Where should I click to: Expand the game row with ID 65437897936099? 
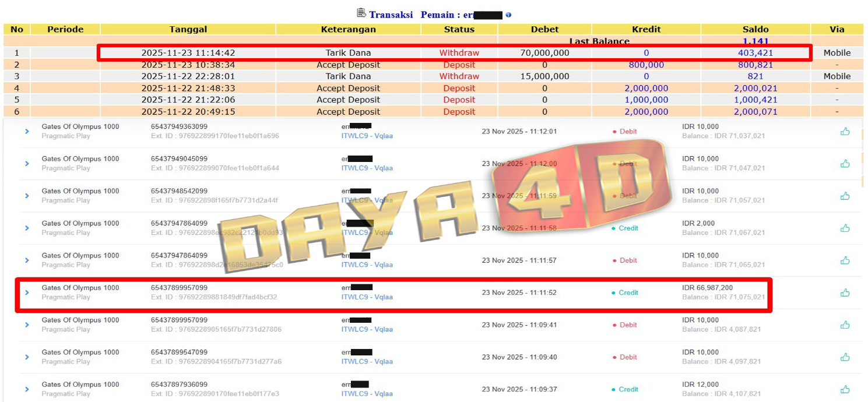tap(27, 389)
